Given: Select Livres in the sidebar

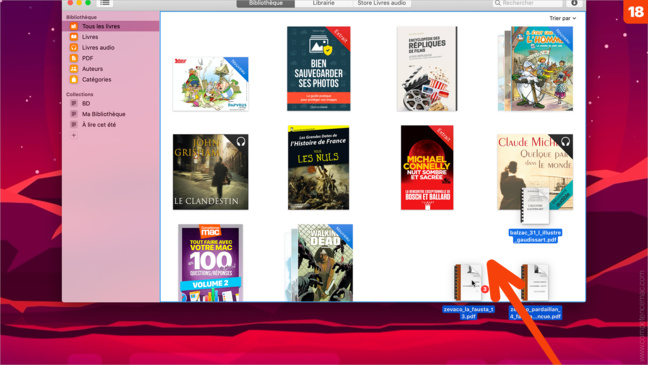Looking at the screenshot, I should pos(90,37).
